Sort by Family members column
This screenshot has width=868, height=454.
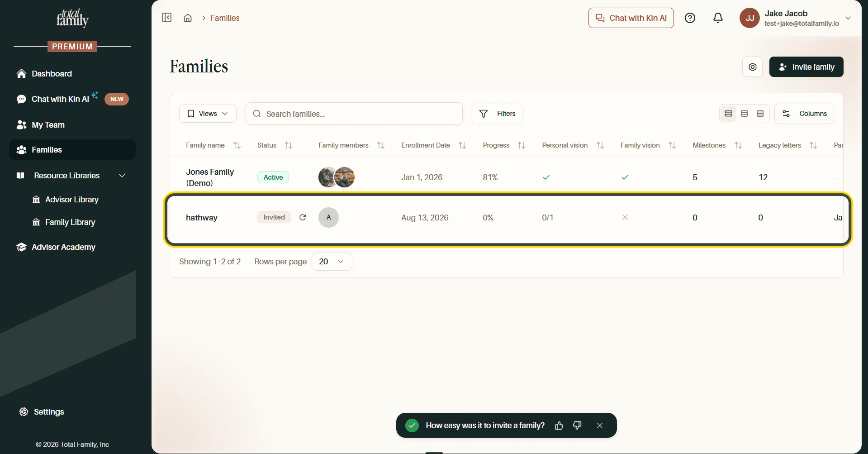[381, 145]
